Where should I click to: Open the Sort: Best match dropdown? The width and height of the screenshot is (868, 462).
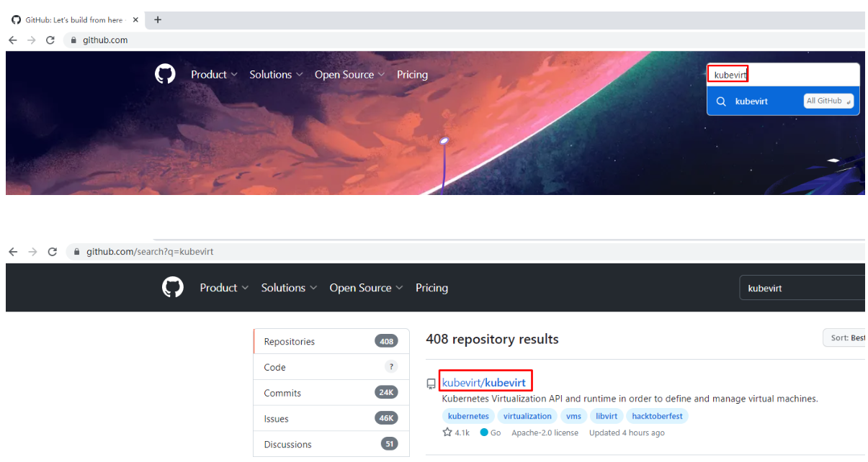pos(844,338)
